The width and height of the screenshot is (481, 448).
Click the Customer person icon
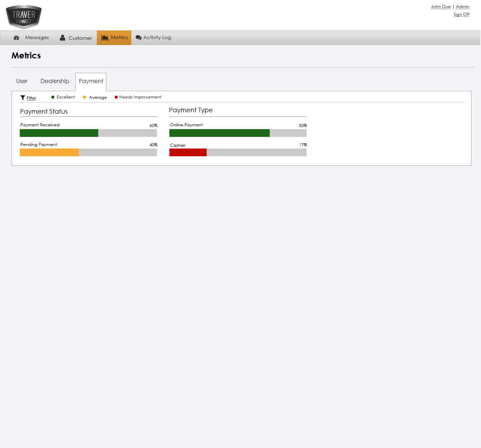click(62, 38)
